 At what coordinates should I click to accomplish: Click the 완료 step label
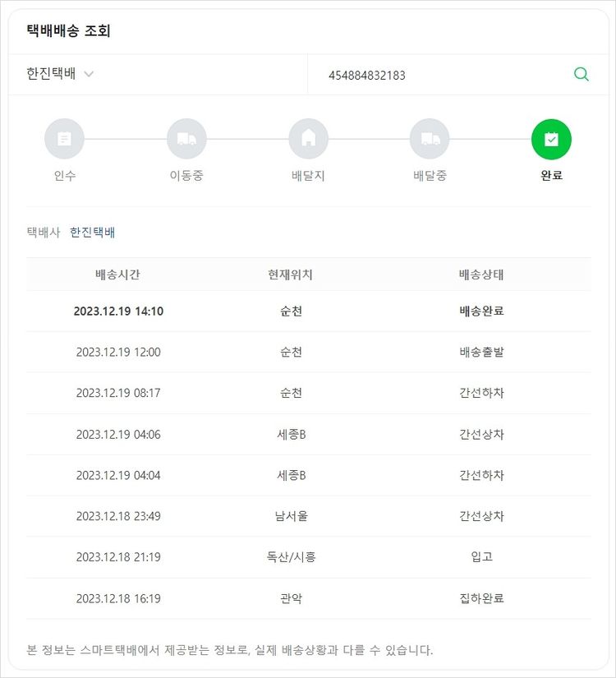point(551,176)
